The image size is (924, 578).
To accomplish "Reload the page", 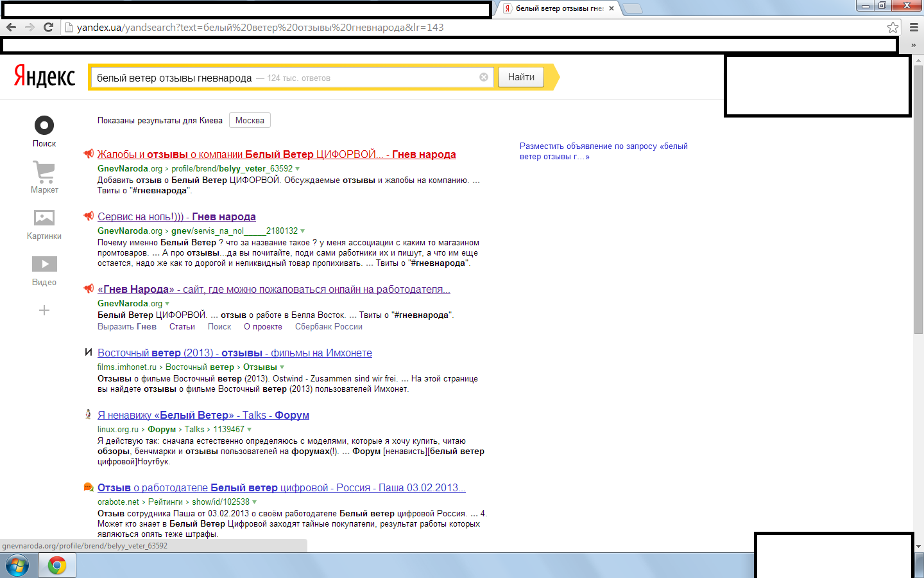I will 48,27.
